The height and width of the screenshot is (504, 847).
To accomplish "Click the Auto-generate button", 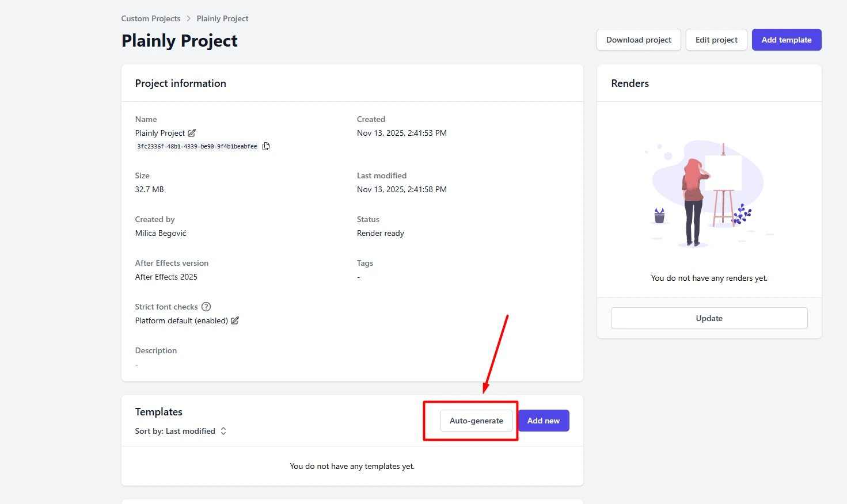I will point(476,421).
